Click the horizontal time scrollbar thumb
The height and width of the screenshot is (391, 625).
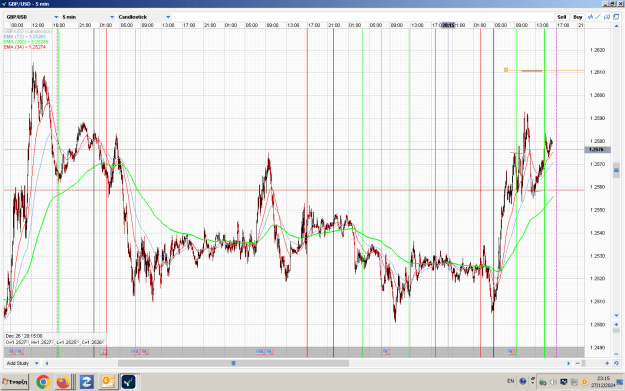(233, 363)
